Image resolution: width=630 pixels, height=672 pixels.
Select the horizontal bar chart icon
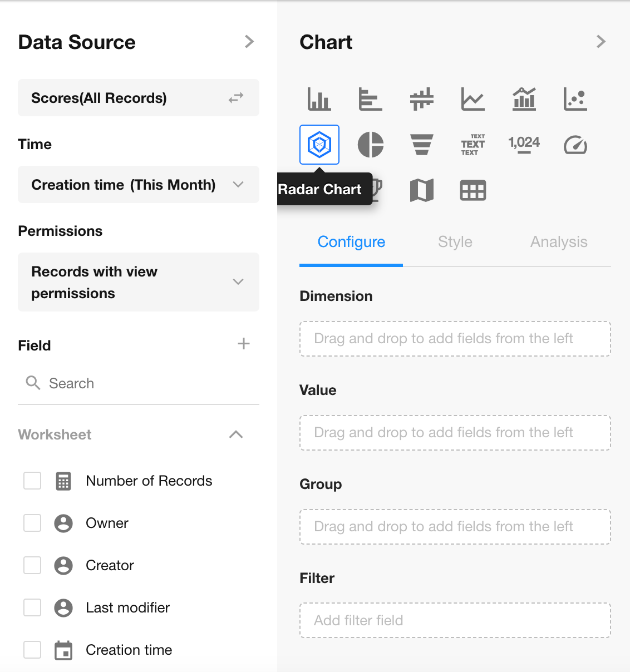click(370, 99)
